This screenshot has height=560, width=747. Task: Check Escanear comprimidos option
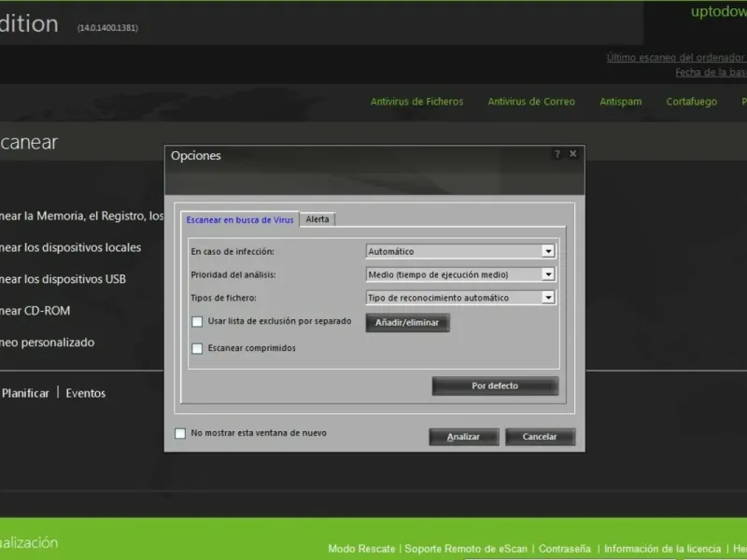click(197, 348)
